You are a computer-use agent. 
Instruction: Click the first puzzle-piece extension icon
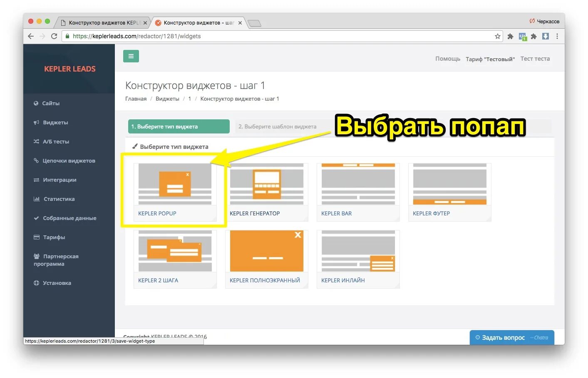click(511, 36)
